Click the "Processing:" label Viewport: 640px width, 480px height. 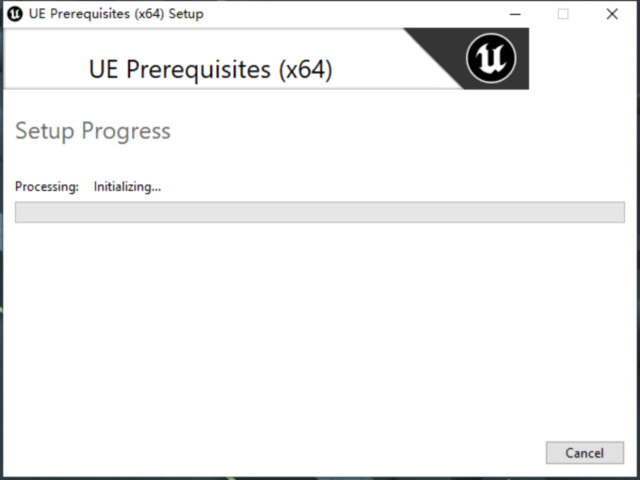tap(46, 186)
